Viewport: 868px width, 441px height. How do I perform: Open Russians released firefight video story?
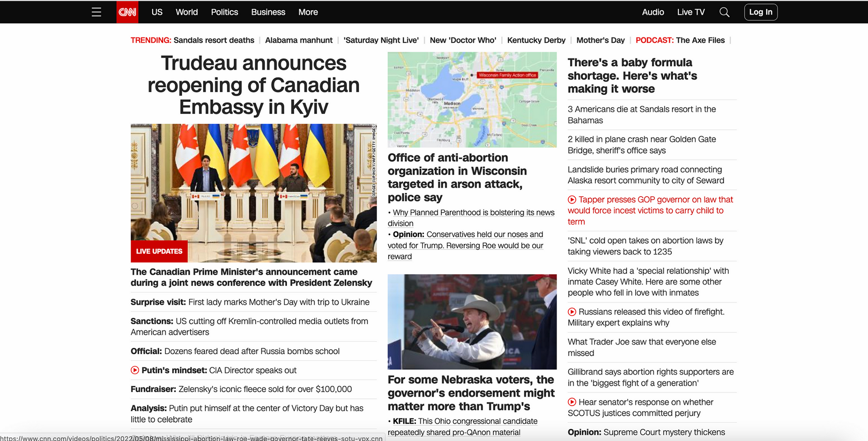(646, 318)
